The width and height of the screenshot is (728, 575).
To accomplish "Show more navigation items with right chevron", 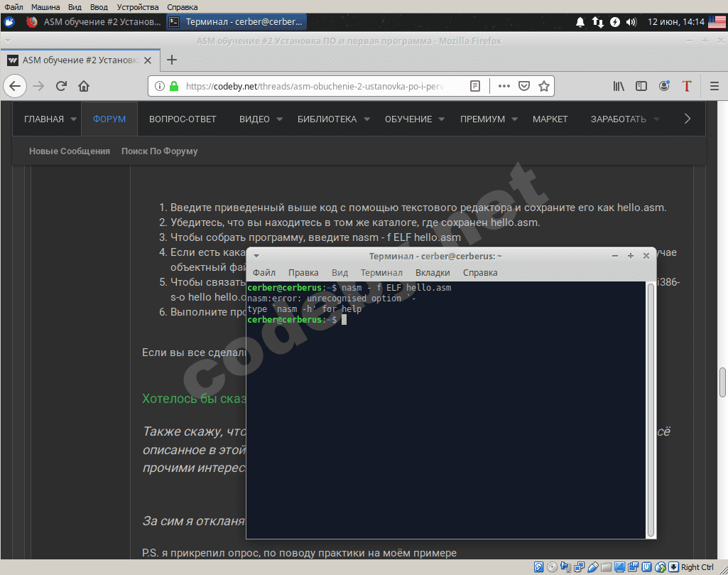I will 687,119.
